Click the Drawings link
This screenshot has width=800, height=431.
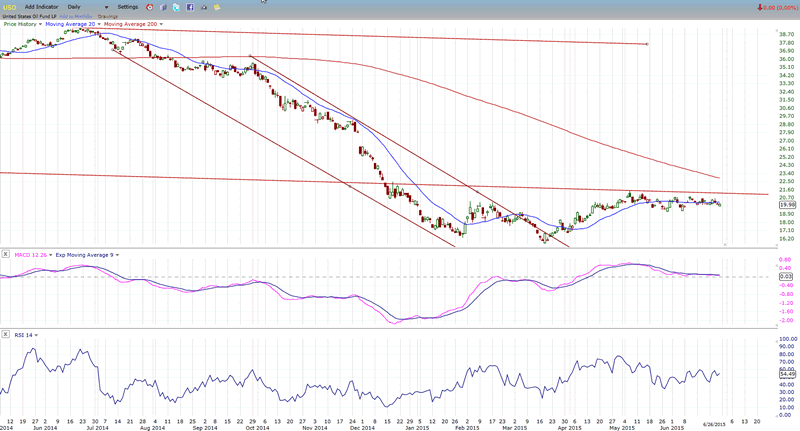coord(107,16)
